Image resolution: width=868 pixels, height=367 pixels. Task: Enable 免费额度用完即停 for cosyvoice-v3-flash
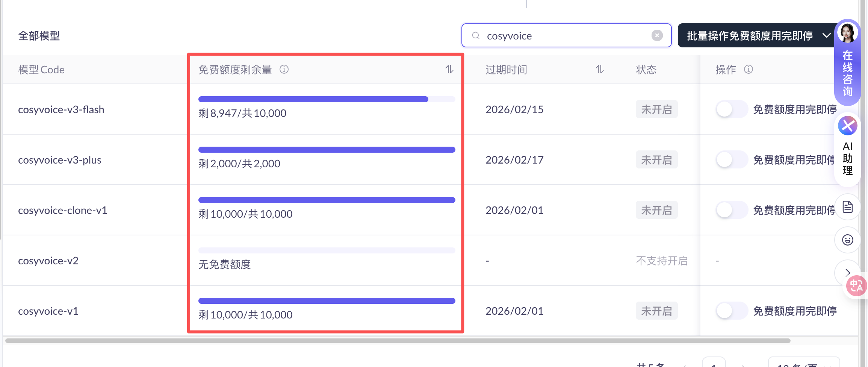pos(731,109)
